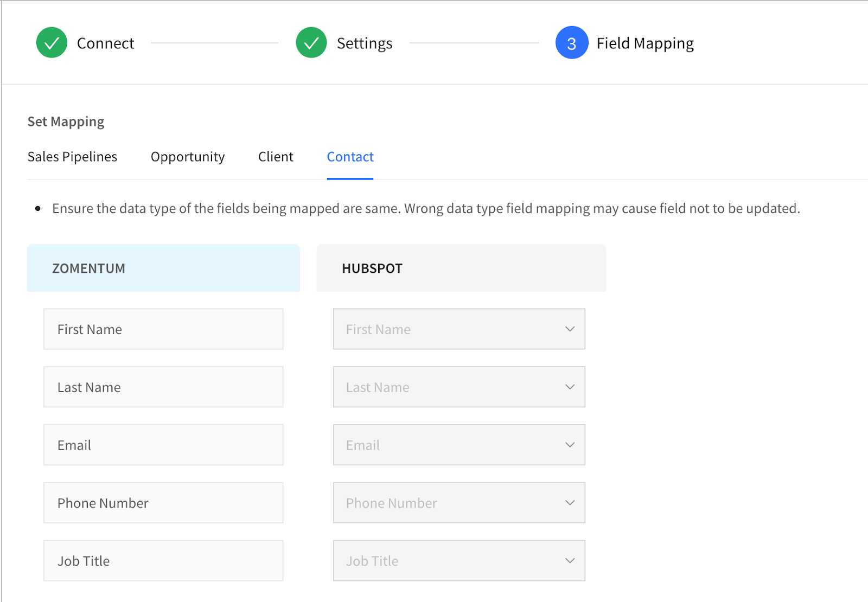Image resolution: width=868 pixels, height=602 pixels.
Task: Open the HubSpot First Name dropdown
Action: pos(459,329)
